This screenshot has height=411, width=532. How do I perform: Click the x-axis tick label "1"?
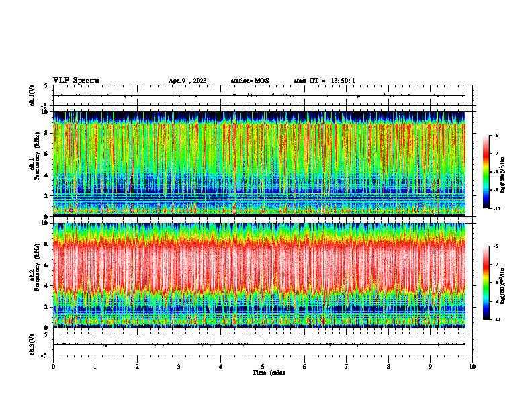tap(95, 367)
